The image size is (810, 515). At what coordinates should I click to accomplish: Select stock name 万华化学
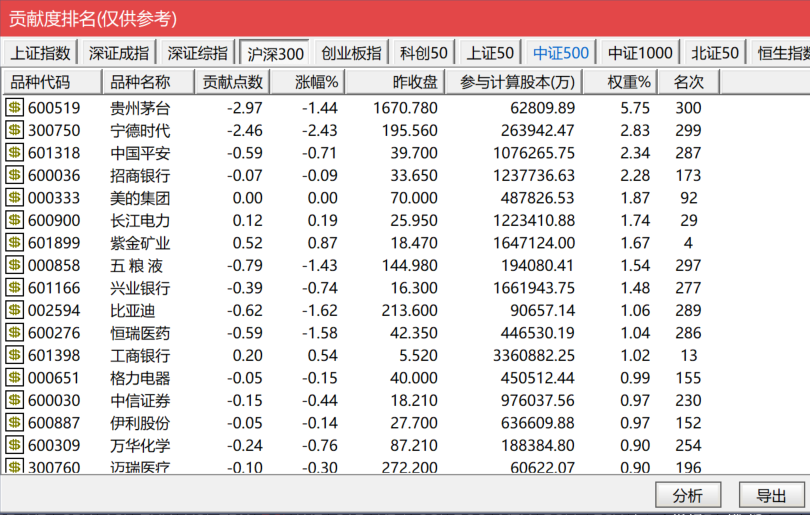click(140, 445)
